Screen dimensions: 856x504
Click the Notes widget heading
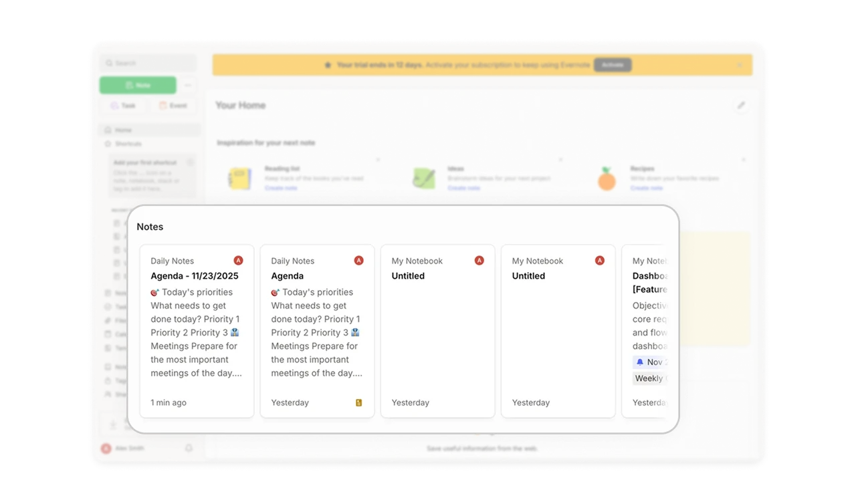(150, 227)
